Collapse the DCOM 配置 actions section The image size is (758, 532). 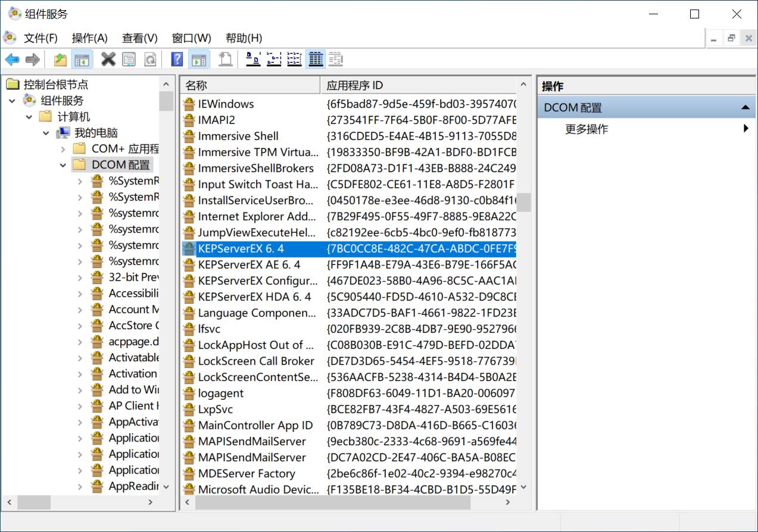[x=746, y=107]
